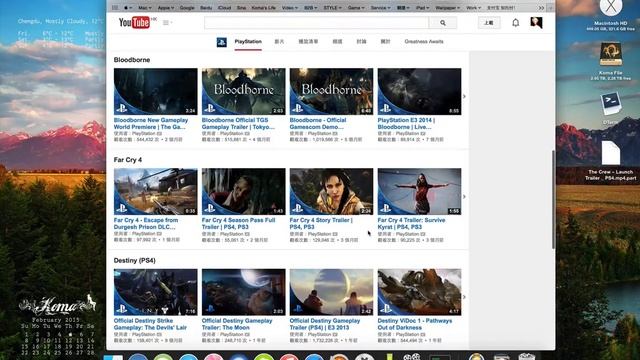
Task: Open title link Far Cry 4 Season Pass Full Trailer
Action: tap(238, 224)
